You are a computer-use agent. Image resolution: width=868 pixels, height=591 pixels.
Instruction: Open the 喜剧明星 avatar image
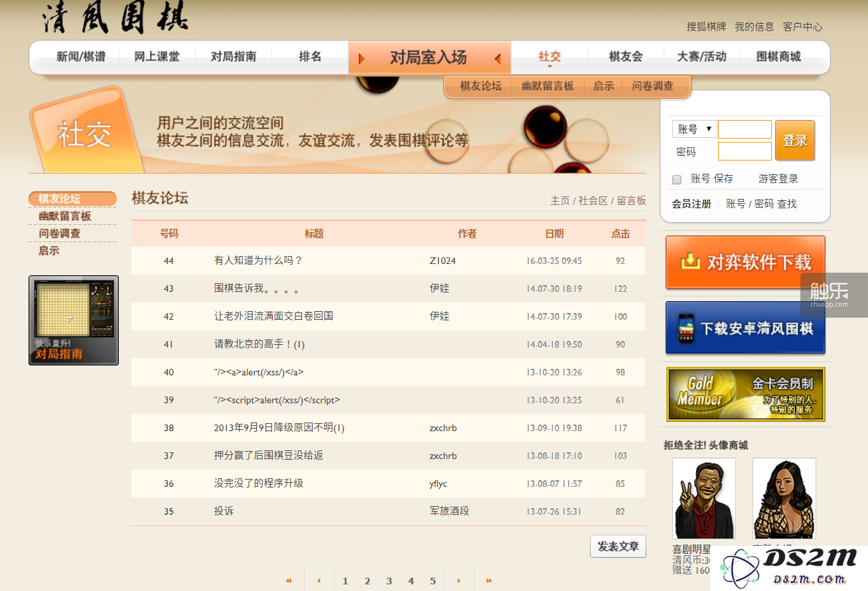703,499
